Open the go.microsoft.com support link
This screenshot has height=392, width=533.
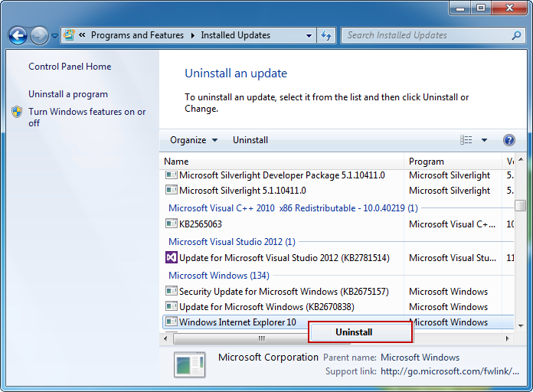(x=450, y=371)
